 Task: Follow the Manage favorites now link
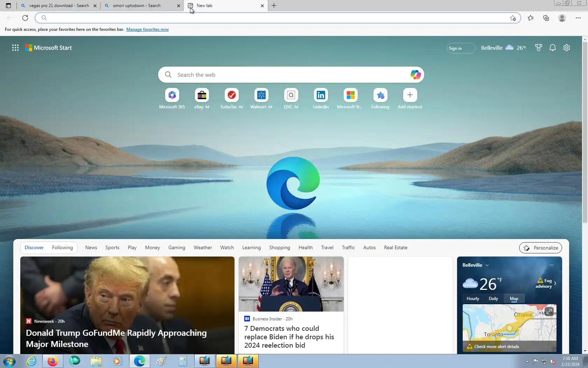click(147, 29)
